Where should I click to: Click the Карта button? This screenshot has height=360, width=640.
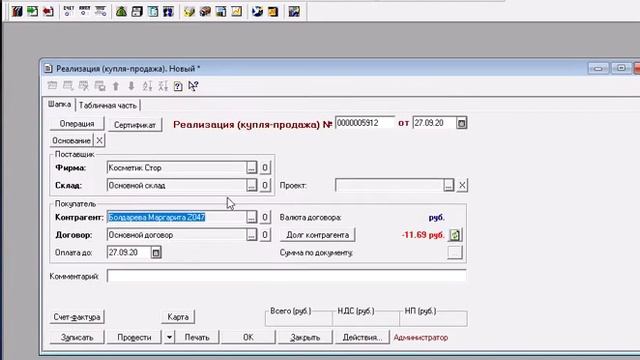(x=178, y=317)
